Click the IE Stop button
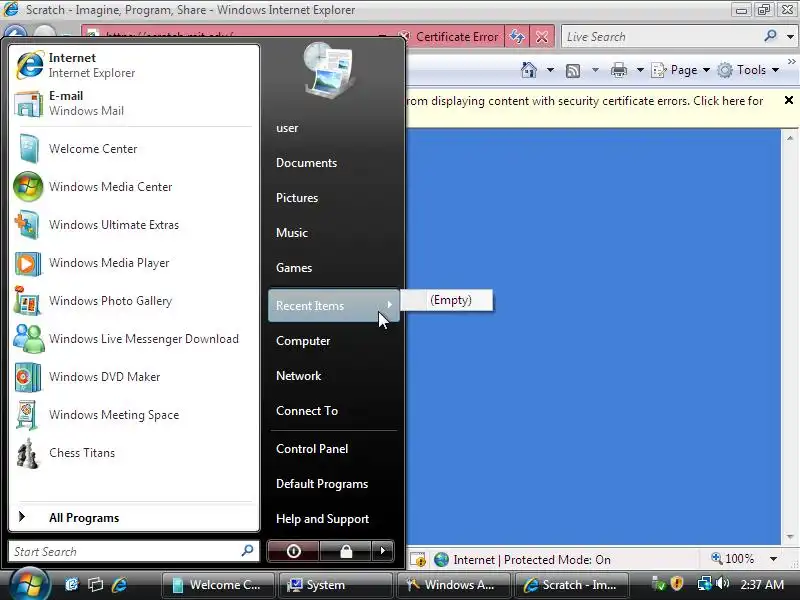The height and width of the screenshot is (600, 800). coord(542,37)
